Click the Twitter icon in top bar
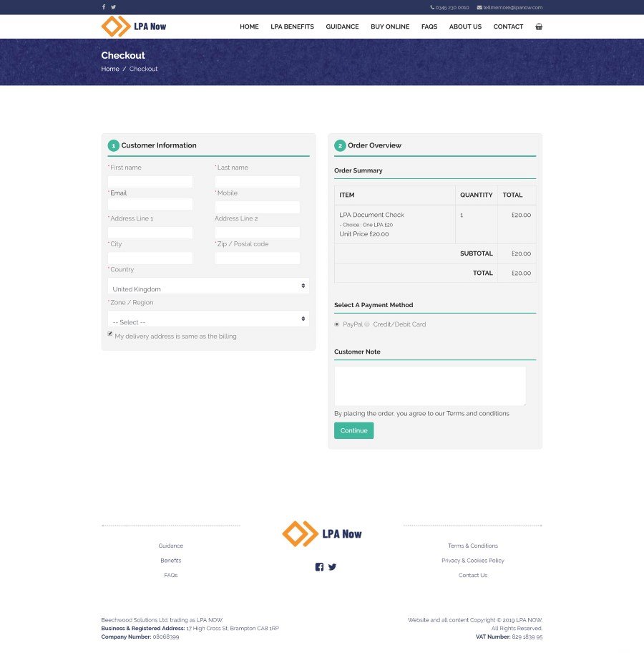Screen dimensions: 644x653 coord(113,7)
